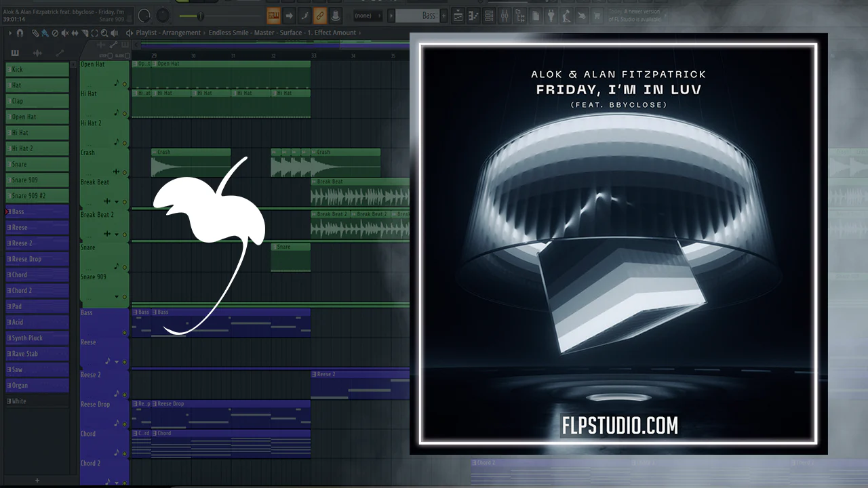Screen dimensions: 868x488
Task: Click bar 33 on the playlist timeline
Action: coord(313,55)
